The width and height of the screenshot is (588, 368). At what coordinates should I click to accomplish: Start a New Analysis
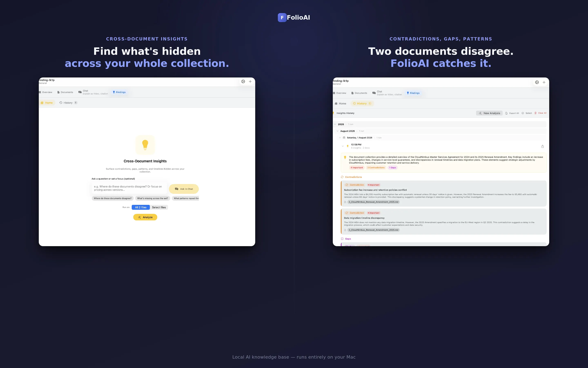pos(489,113)
